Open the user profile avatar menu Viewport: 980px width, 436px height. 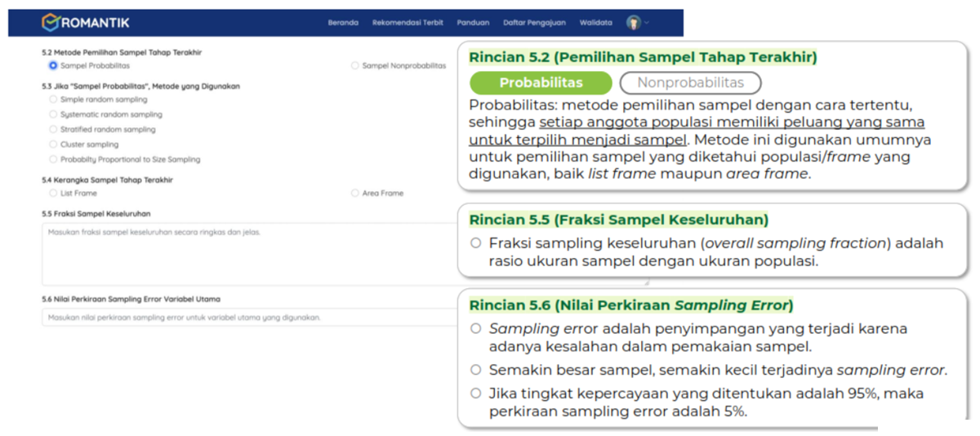pyautogui.click(x=633, y=23)
